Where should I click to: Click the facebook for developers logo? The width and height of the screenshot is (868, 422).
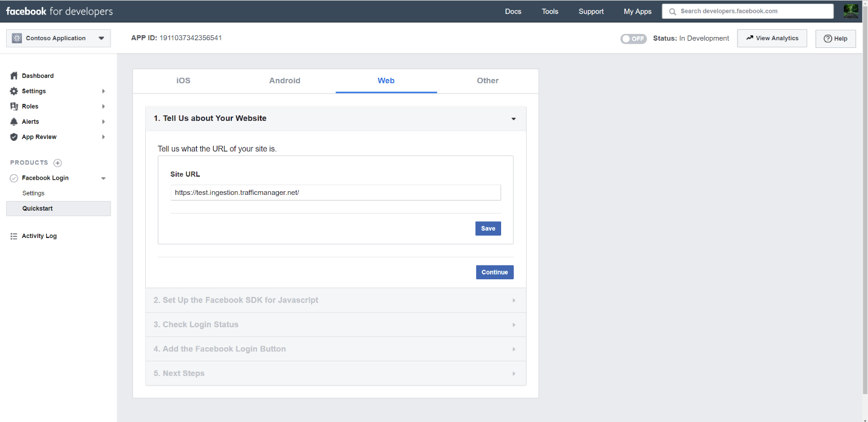point(59,11)
